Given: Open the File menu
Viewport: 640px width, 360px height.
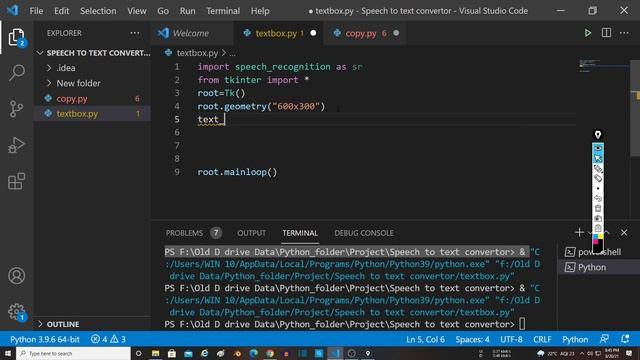Looking at the screenshot, I should (36, 11).
